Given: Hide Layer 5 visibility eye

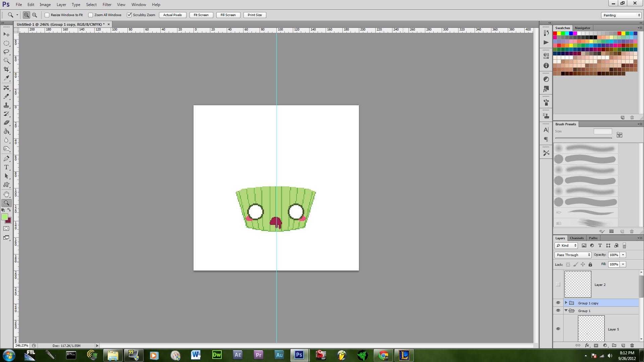Looking at the screenshot, I should [558, 329].
